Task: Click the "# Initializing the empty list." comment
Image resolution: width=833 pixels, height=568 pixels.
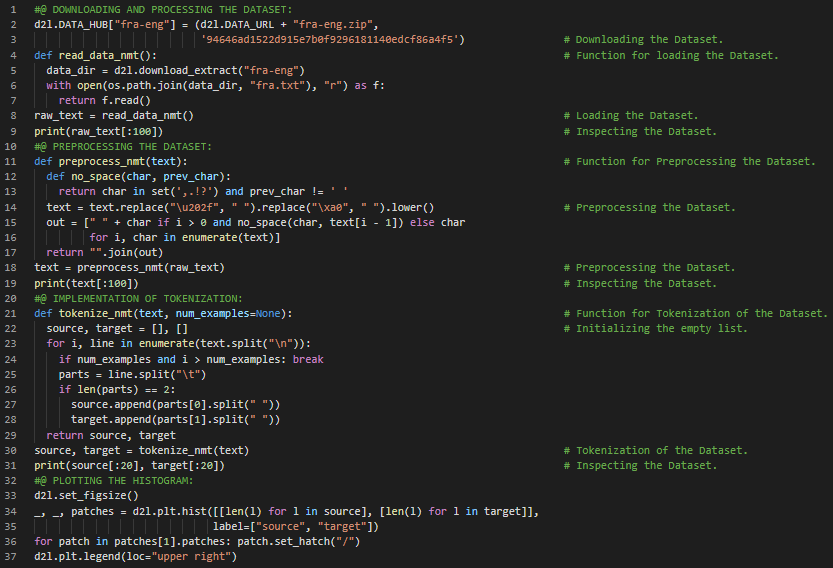Action: pos(662,329)
